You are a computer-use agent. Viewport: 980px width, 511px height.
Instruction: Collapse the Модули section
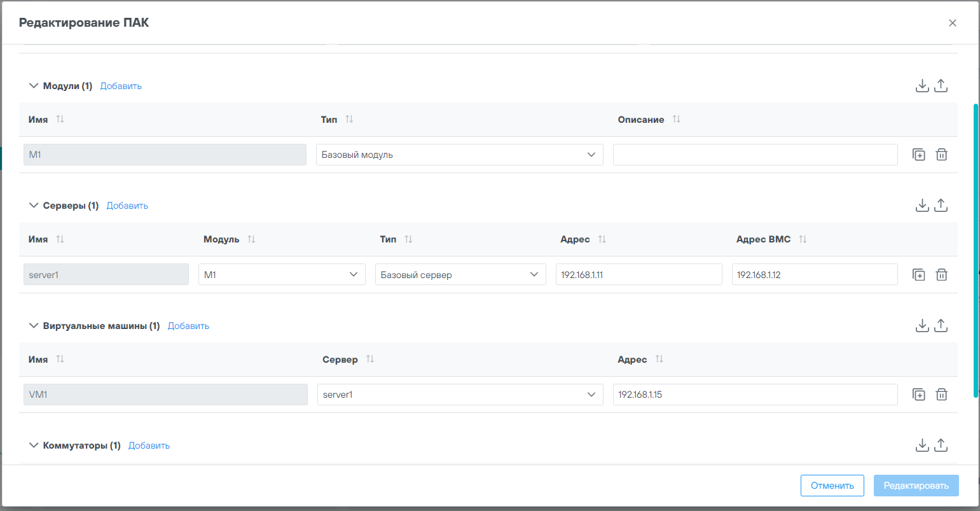coord(34,86)
